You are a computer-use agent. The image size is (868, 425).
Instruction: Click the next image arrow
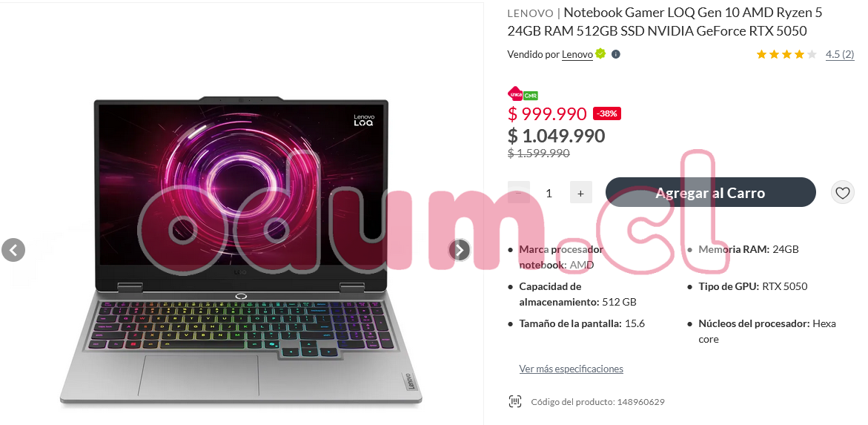[x=460, y=250]
